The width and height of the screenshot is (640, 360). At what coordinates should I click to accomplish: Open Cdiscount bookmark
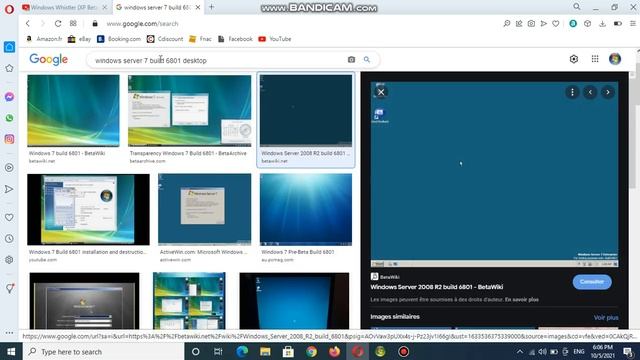click(165, 39)
